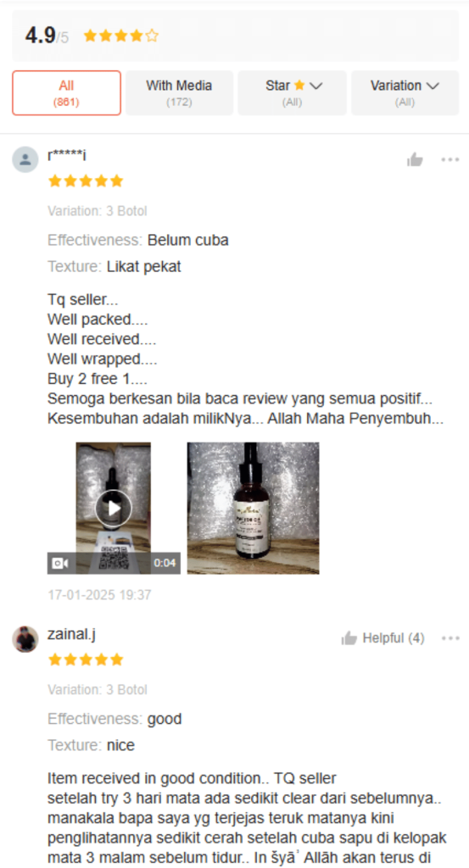Click the default avatar of r*****i
This screenshot has width=469, height=868.
point(25,160)
